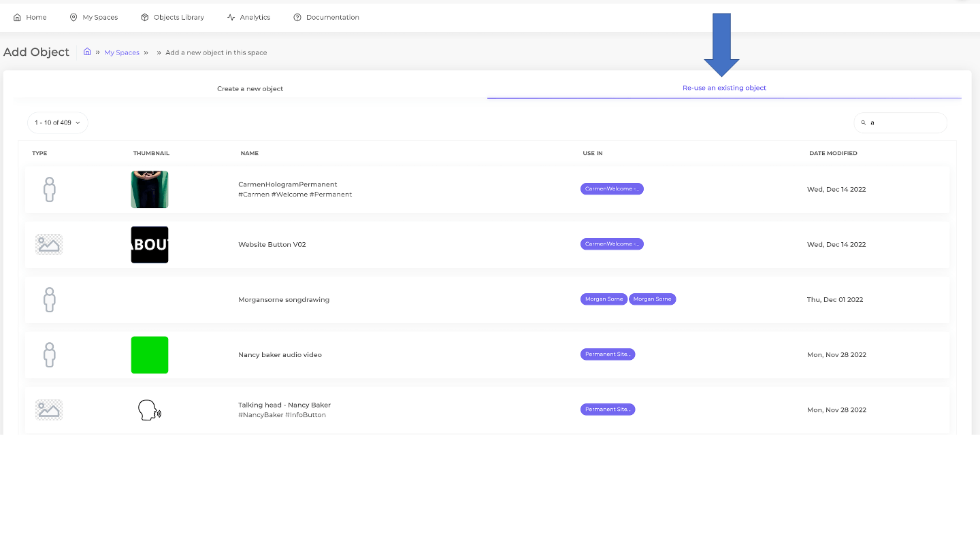Click the first Morgan Sorne tag

click(x=604, y=299)
